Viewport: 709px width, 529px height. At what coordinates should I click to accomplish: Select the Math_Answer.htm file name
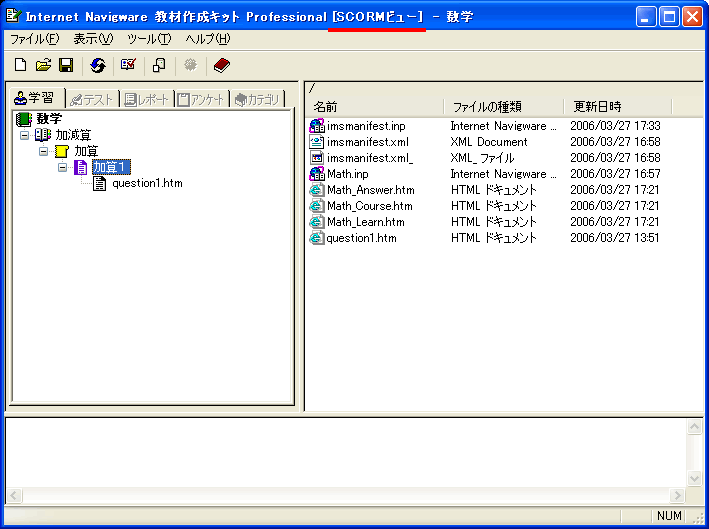(x=371, y=190)
